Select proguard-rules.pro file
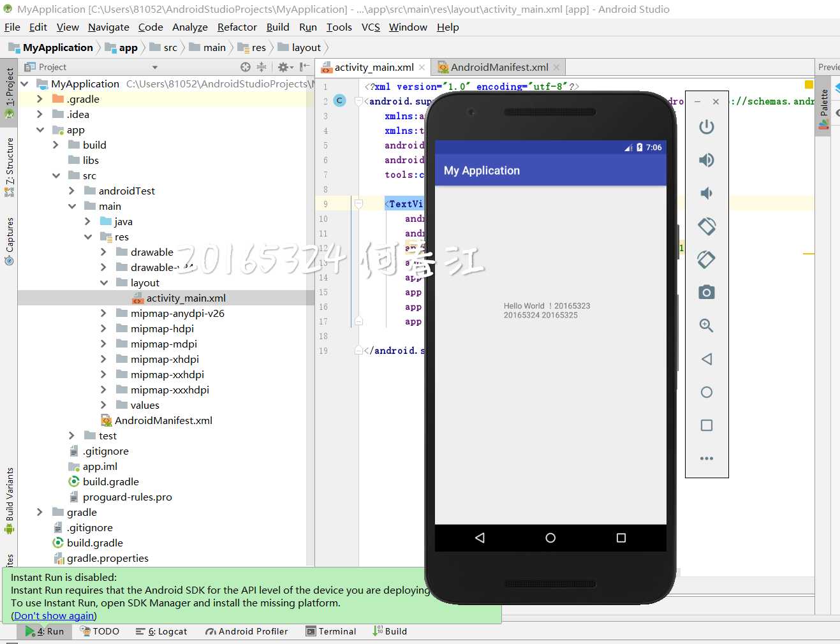Viewport: 840px width, 644px height. pos(121,497)
